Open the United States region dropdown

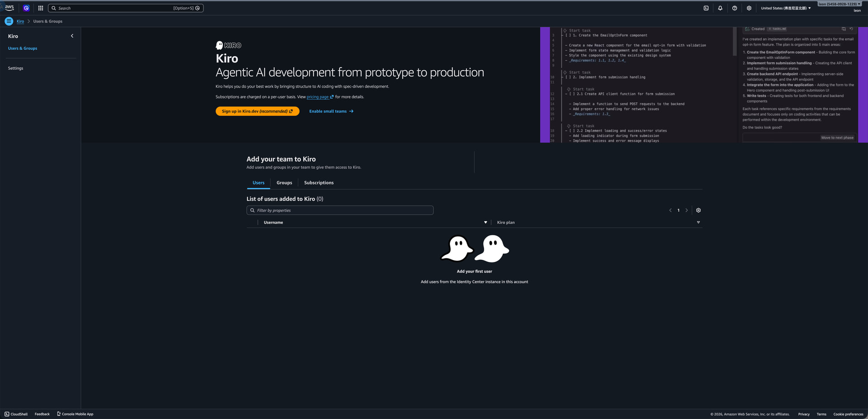click(786, 8)
